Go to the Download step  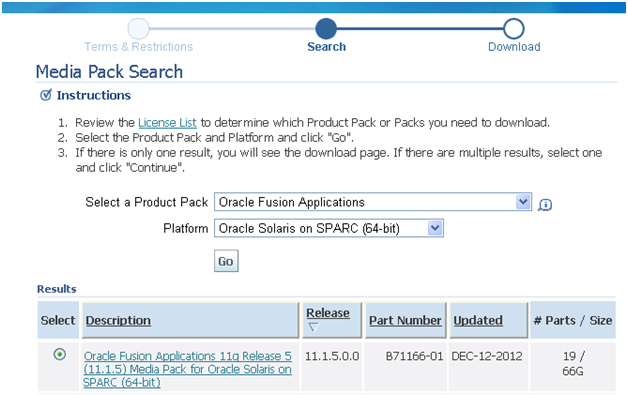pyautogui.click(x=514, y=47)
